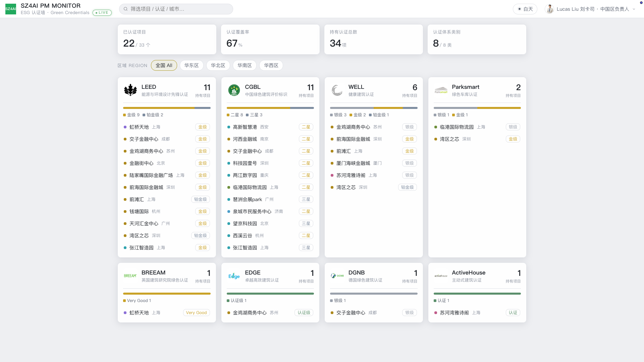Toggle the 白天 day mode switch
Image resolution: width=644 pixels, height=362 pixels.
coord(525,9)
